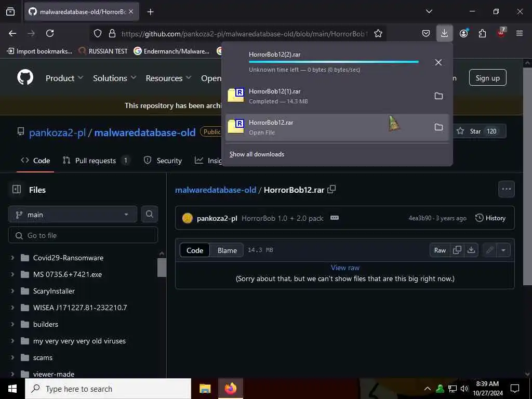Reload the current page
Viewport: 532px width, 399px height.
[x=50, y=33]
